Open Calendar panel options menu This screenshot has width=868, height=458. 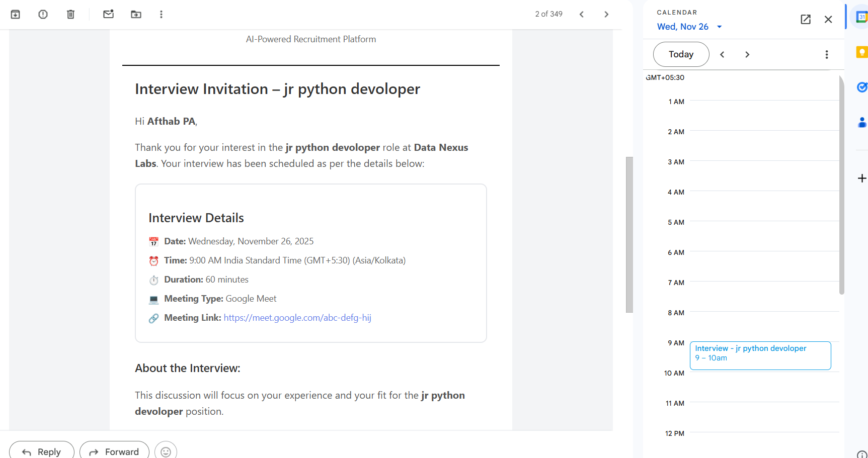(827, 54)
